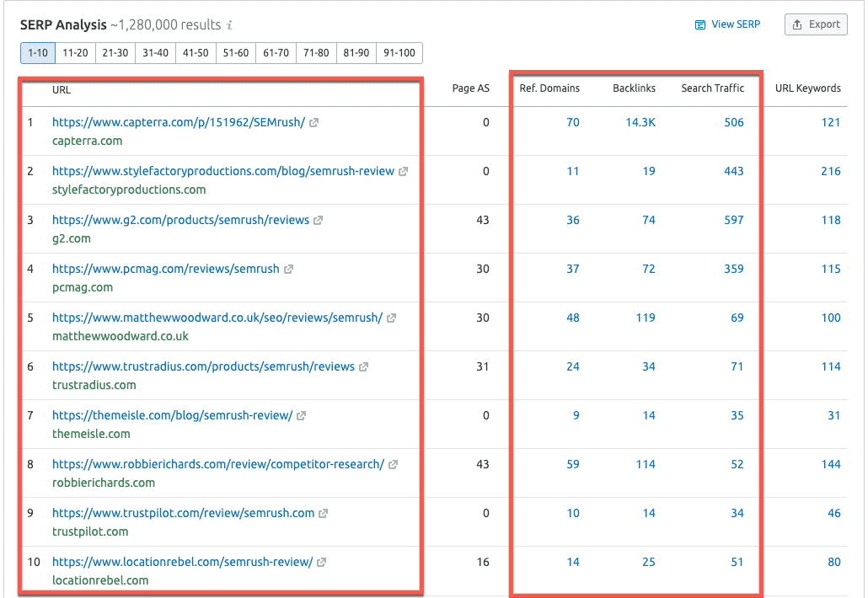
Task: Open the View SERP link
Action: coord(727,24)
